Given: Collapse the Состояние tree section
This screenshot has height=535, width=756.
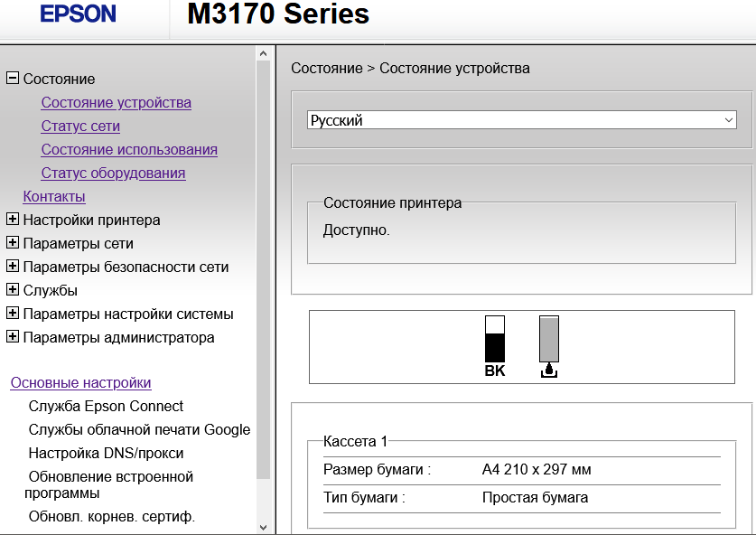Looking at the screenshot, I should tap(13, 79).
